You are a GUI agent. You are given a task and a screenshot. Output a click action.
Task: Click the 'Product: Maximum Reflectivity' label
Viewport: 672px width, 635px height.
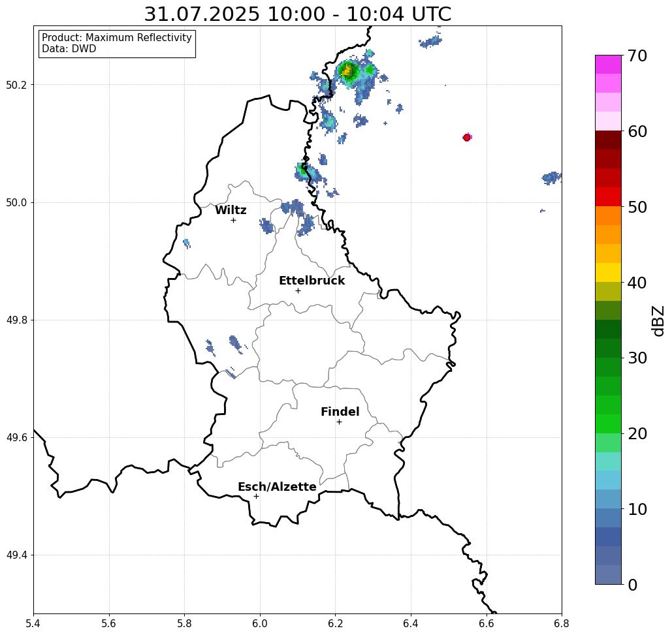pos(116,38)
